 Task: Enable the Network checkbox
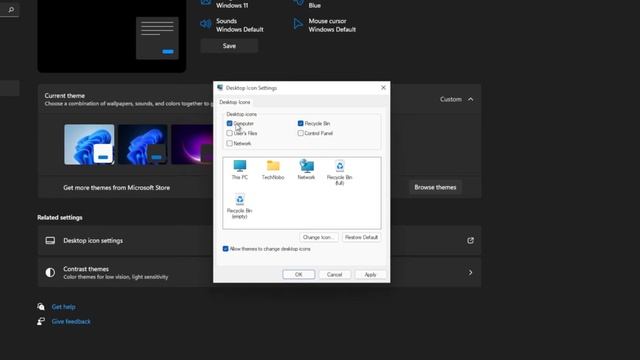[229, 143]
